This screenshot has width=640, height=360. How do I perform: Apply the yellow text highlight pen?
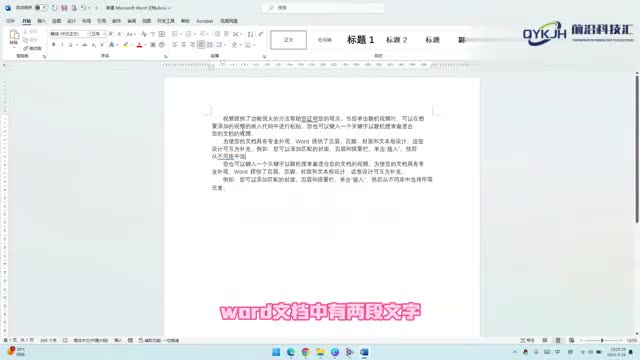pos(126,44)
